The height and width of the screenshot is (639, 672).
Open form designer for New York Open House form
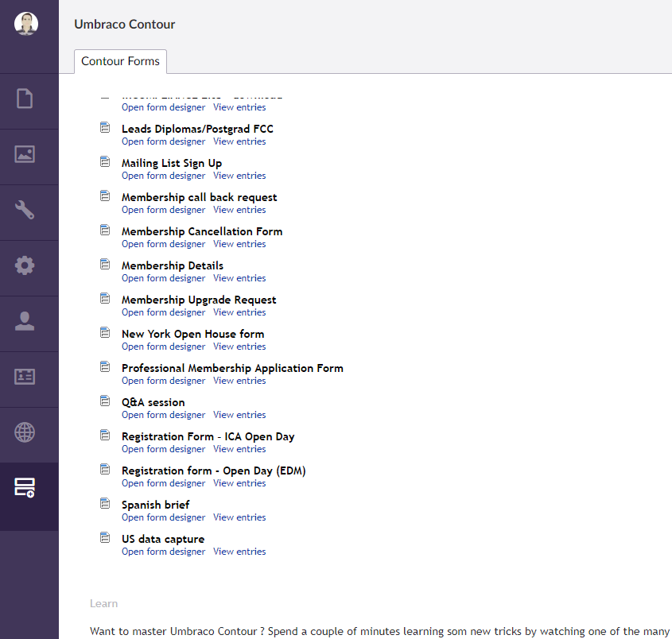[163, 347]
